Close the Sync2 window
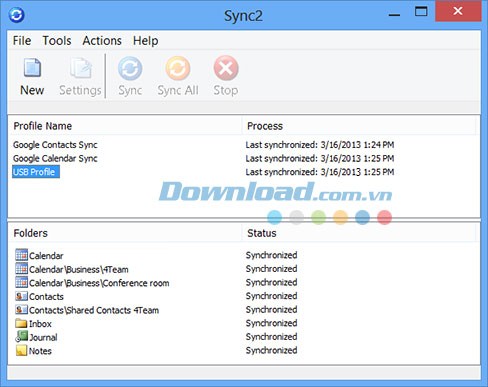The height and width of the screenshot is (387, 488). (x=458, y=11)
